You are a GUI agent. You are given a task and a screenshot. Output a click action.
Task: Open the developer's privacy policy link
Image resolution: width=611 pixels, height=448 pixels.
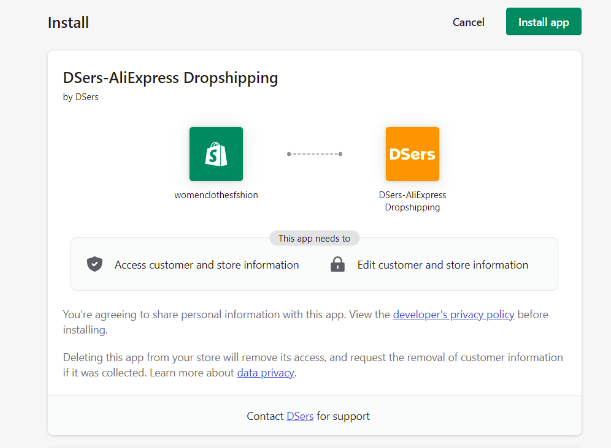(453, 314)
